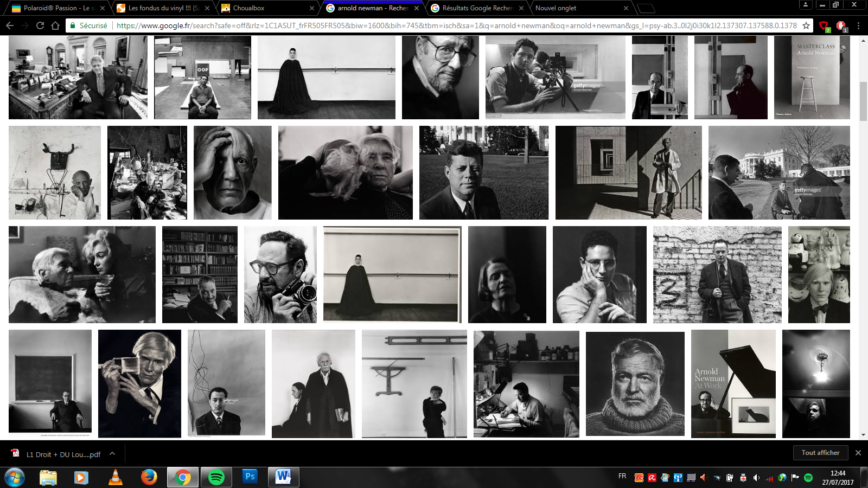Launch Photoshop from the taskbar
The image size is (868, 488).
250,477
